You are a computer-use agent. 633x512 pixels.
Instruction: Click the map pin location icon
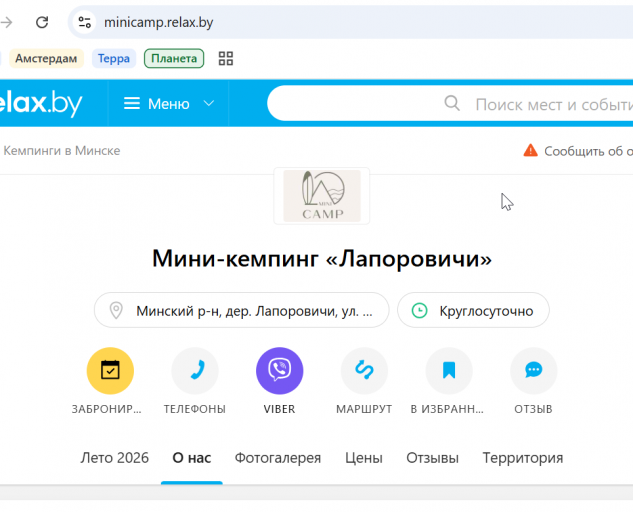(x=116, y=311)
